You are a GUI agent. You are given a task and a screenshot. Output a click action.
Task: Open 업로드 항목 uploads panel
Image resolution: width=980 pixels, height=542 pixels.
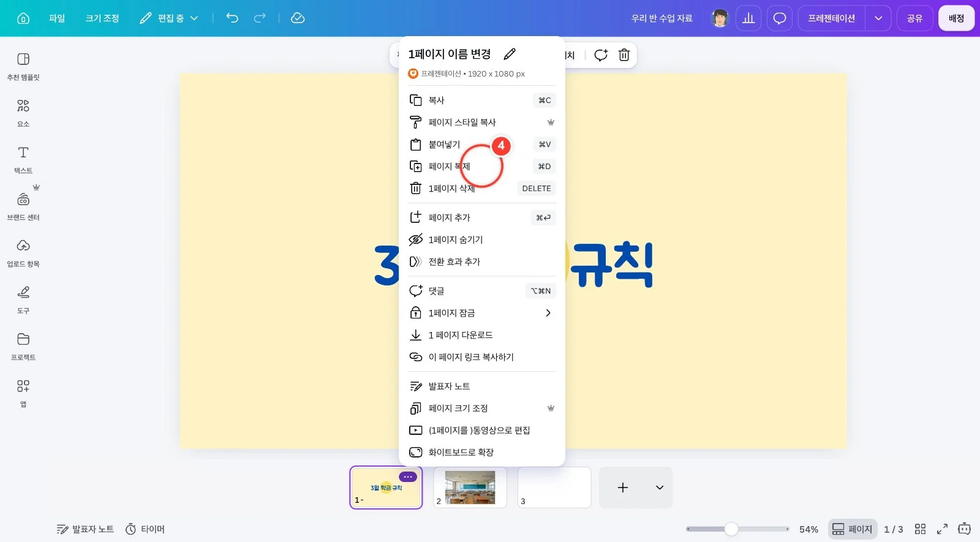23,254
